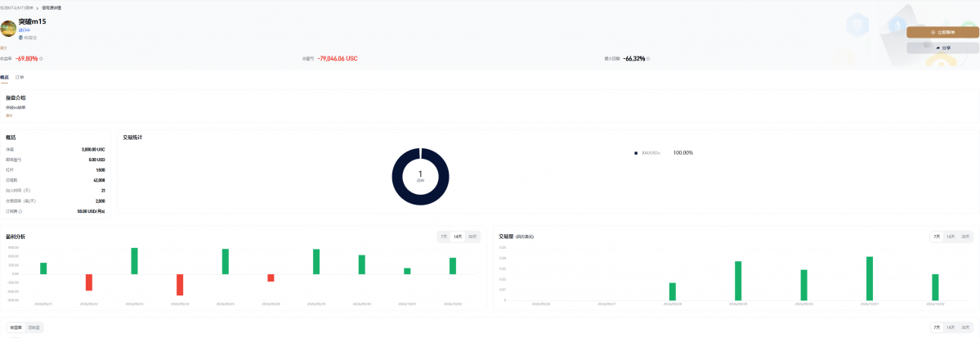The image size is (980, 338).
Task: Click the 50.00 USD/月 subscription fee value
Action: point(91,212)
